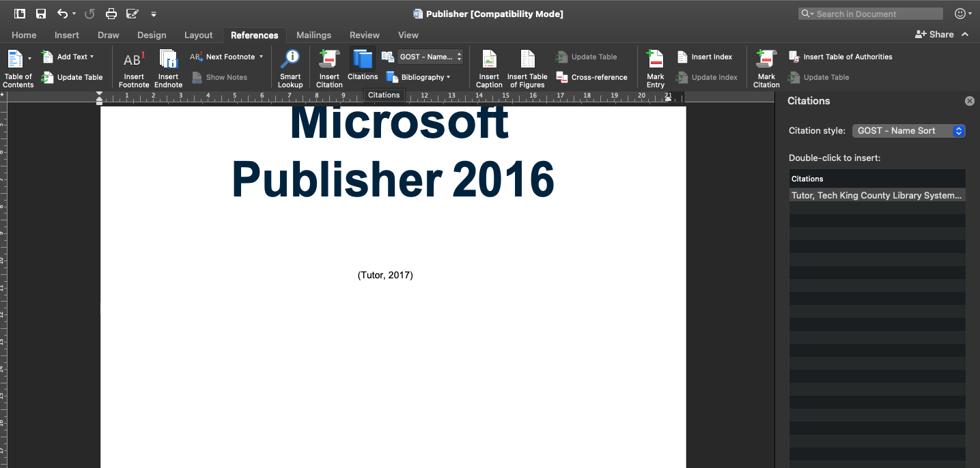
Task: Open the Draw tab
Action: point(108,35)
